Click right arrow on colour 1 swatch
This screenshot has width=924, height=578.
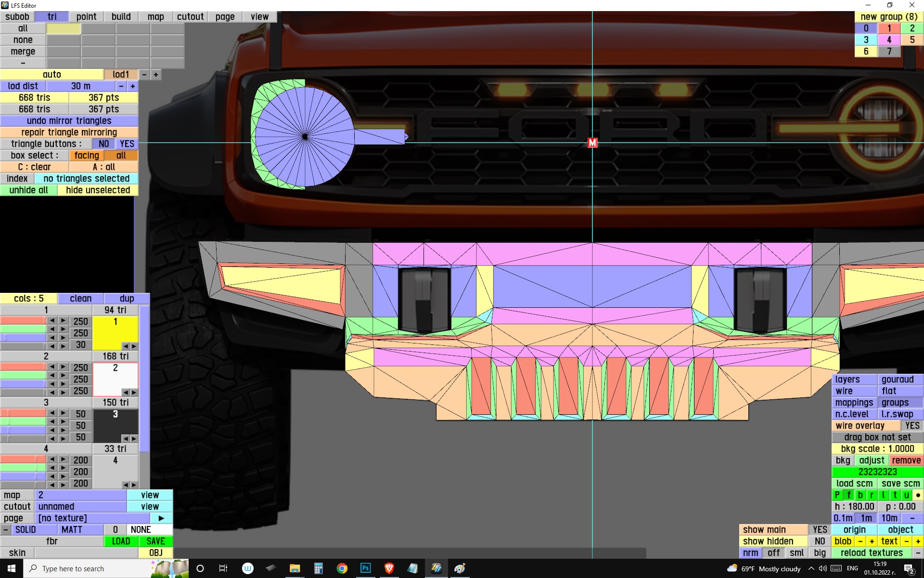134,346
